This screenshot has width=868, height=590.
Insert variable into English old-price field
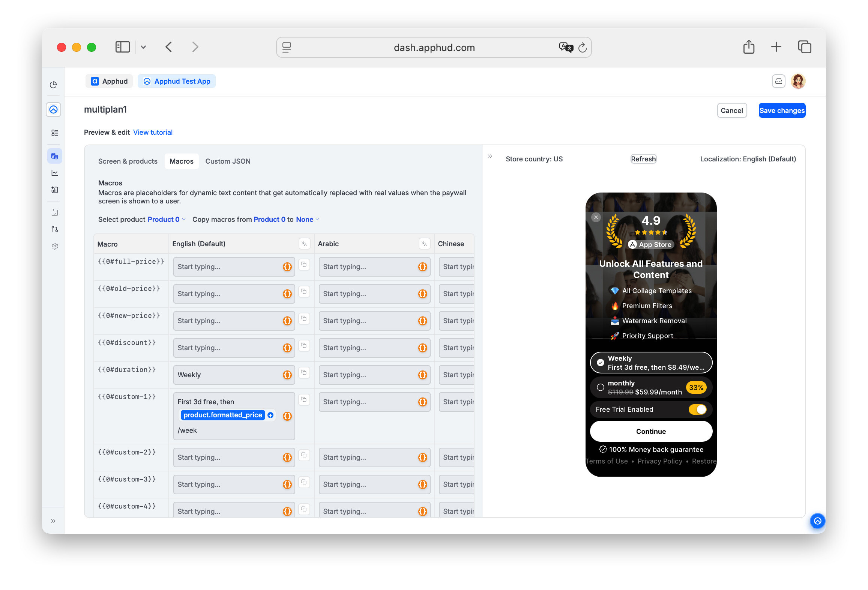(x=287, y=293)
